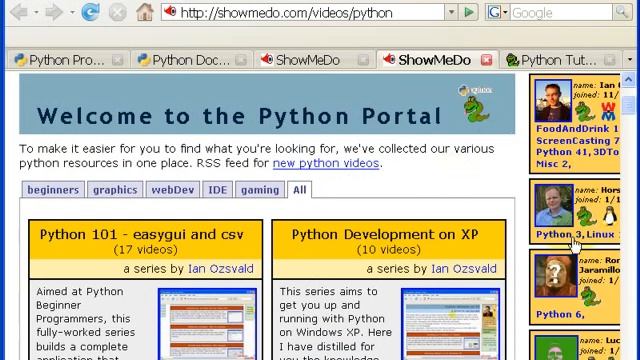Click the Google search box
Viewport: 640px width, 360px height.
pyautogui.click(x=561, y=13)
